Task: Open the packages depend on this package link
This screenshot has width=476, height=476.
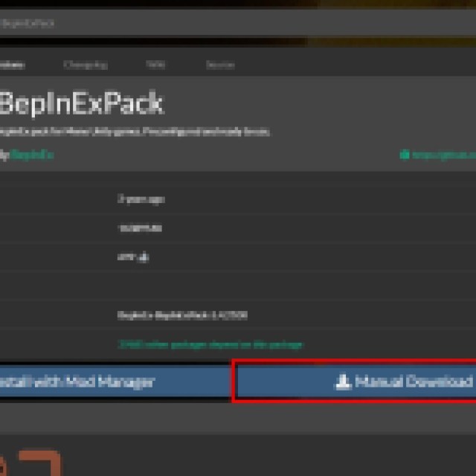Action: [x=210, y=344]
